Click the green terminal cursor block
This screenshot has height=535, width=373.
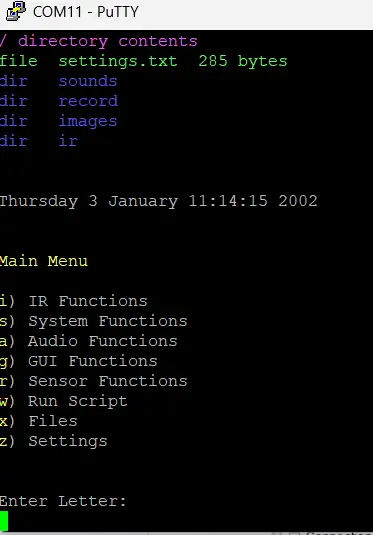click(x=4, y=521)
